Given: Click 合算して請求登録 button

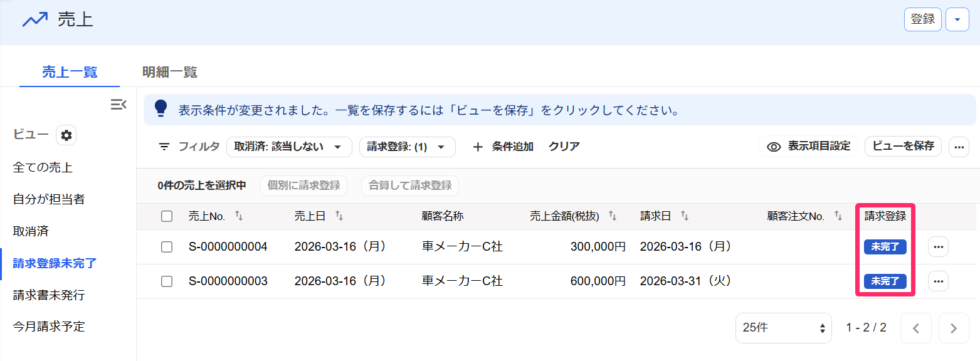Looking at the screenshot, I should [410, 186].
